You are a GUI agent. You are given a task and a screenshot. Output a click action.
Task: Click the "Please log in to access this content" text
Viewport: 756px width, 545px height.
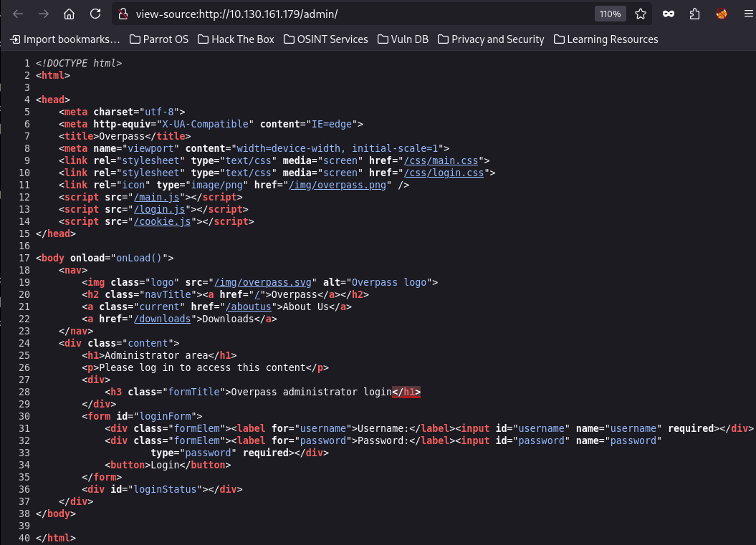pyautogui.click(x=203, y=367)
